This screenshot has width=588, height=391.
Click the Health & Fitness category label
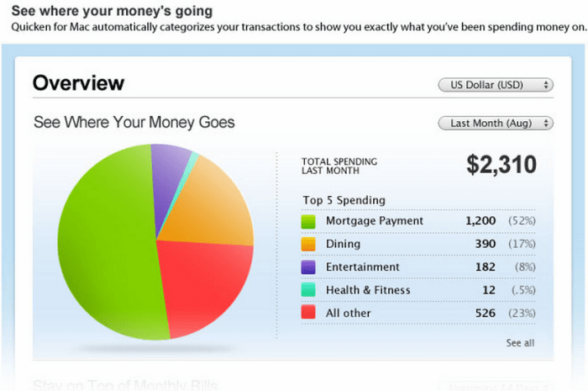pos(368,290)
